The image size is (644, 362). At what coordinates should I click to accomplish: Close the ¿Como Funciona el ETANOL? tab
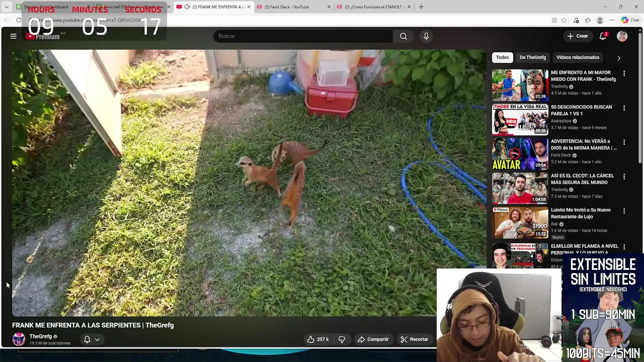coord(409,7)
